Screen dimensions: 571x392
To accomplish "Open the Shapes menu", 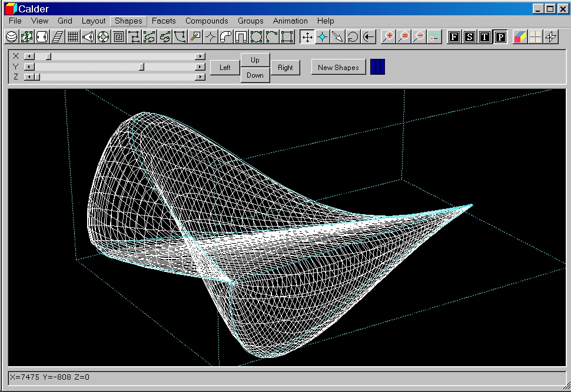I will [x=128, y=21].
